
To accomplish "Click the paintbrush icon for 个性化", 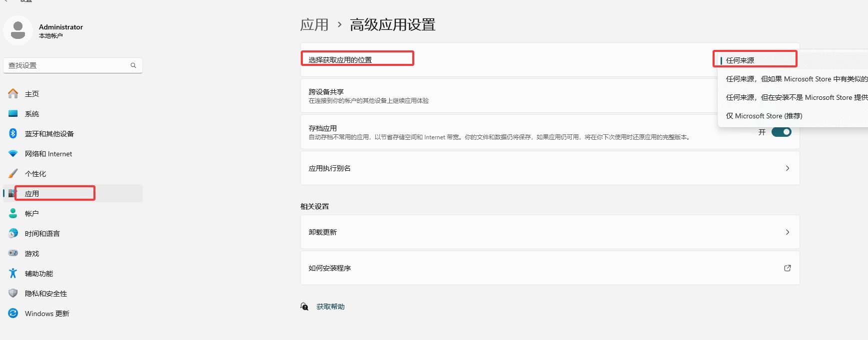I will pos(13,174).
